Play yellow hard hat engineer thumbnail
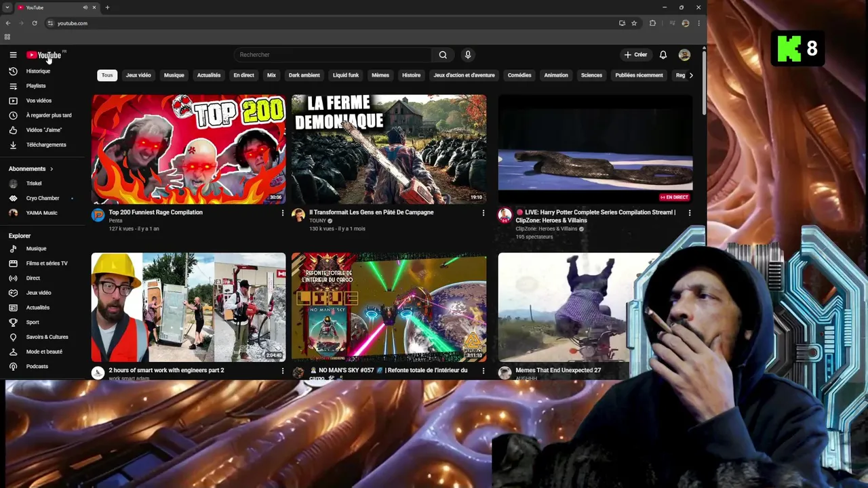 189,307
